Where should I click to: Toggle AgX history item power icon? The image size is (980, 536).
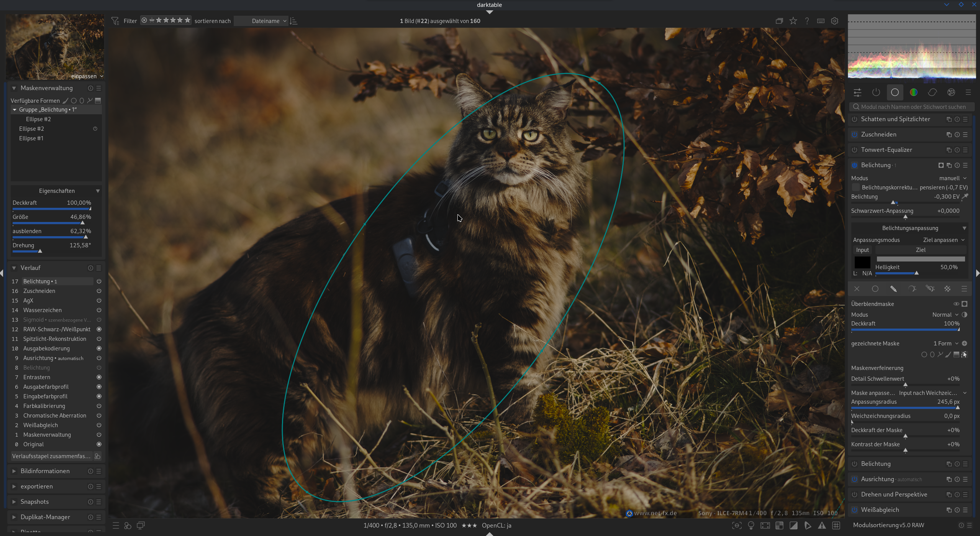tap(99, 300)
